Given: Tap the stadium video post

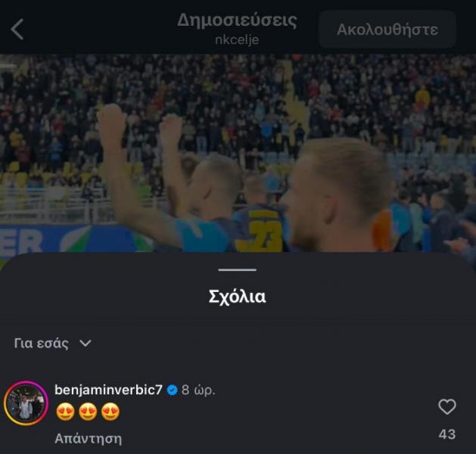Looking at the screenshot, I should tap(238, 154).
